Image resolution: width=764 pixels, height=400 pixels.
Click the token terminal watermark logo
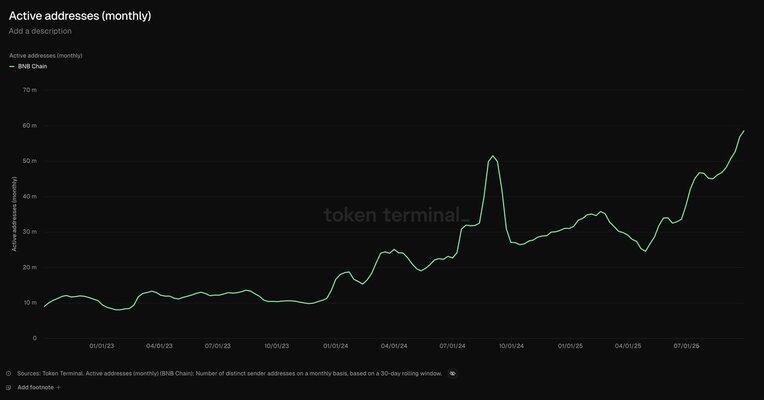click(x=396, y=214)
